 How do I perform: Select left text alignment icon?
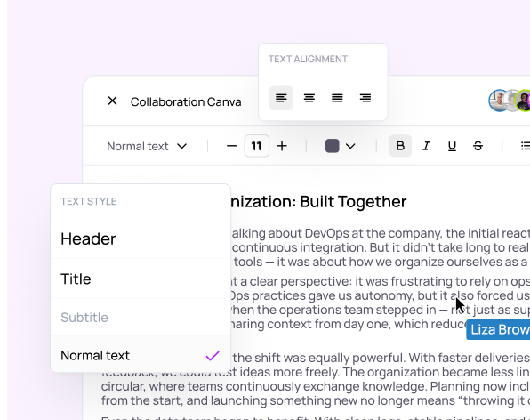[x=281, y=98]
